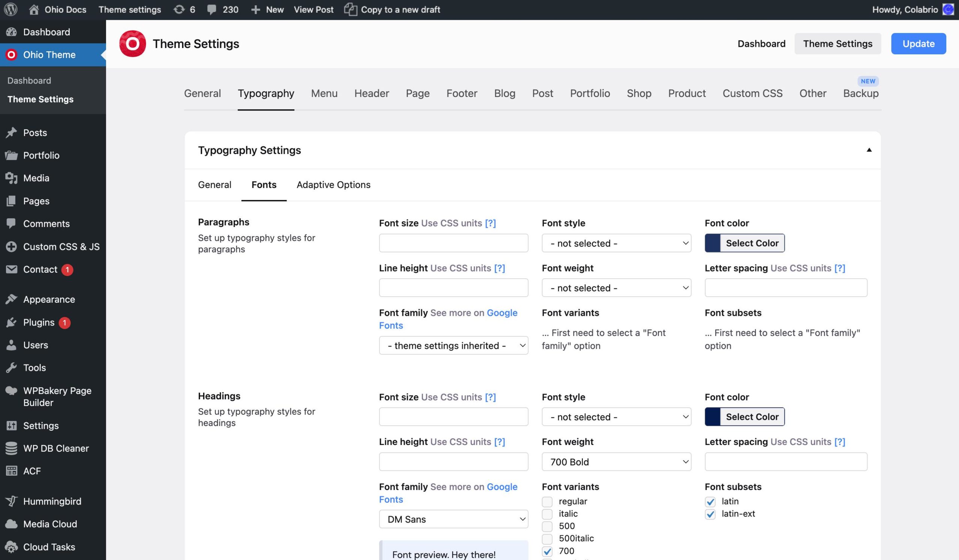Click the Posts pin icon
This screenshot has width=959, height=560.
pos(11,132)
